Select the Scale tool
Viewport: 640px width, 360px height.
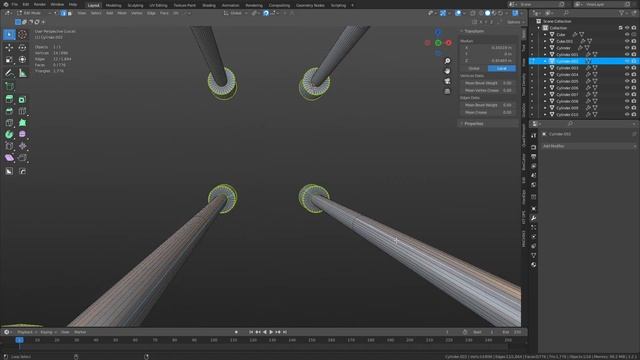(x=9, y=60)
